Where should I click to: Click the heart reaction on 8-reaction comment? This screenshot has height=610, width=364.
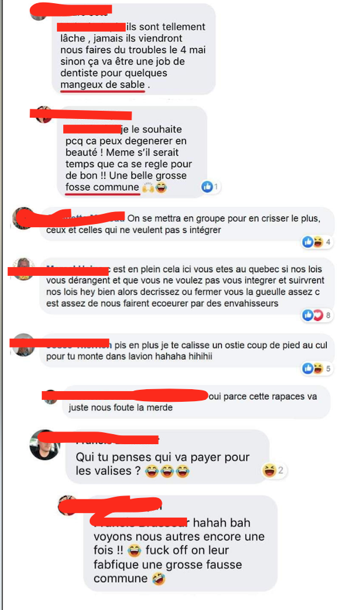pos(318,315)
